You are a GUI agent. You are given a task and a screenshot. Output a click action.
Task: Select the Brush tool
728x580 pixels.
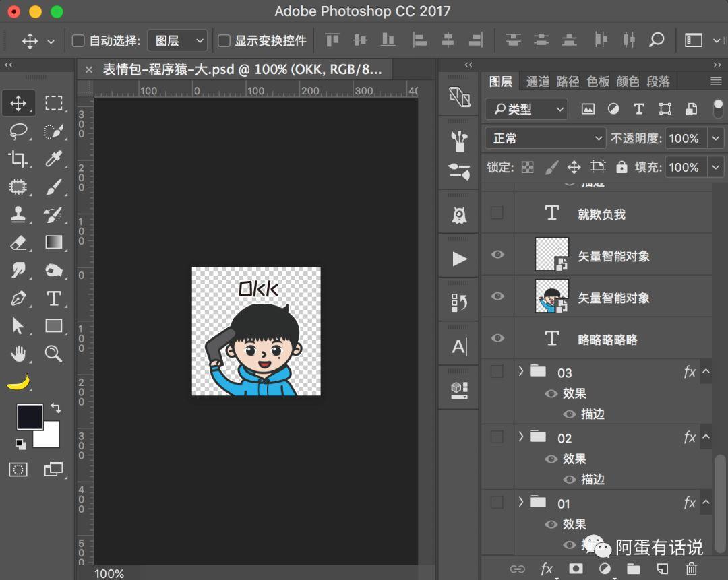54,187
